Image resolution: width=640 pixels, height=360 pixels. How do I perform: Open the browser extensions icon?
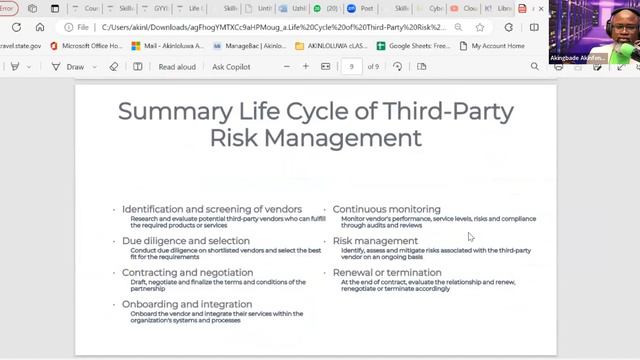(509, 27)
